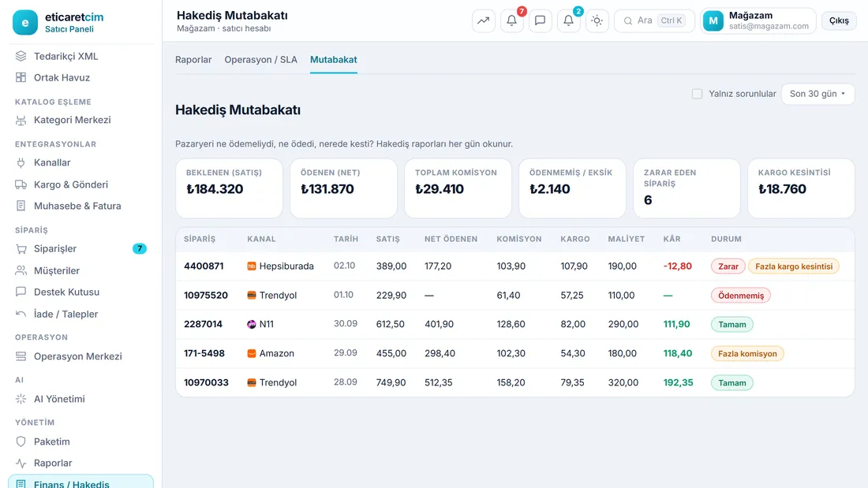Open Kategori Merkezi sidebar item

coord(80,120)
